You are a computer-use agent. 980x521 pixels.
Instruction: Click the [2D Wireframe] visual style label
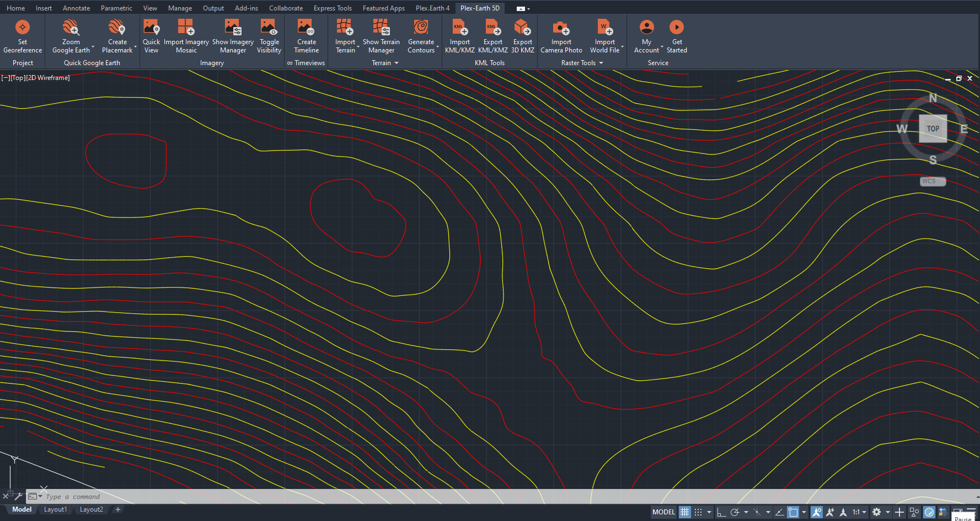point(49,78)
